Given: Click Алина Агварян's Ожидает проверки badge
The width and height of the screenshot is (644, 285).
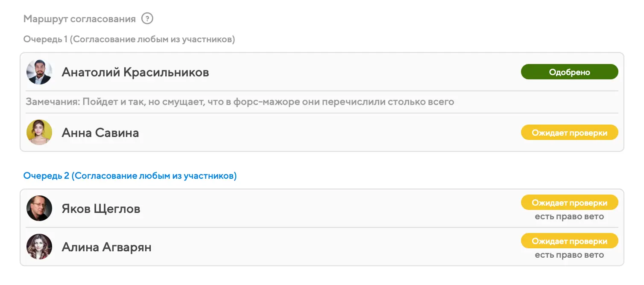Looking at the screenshot, I should [569, 241].
